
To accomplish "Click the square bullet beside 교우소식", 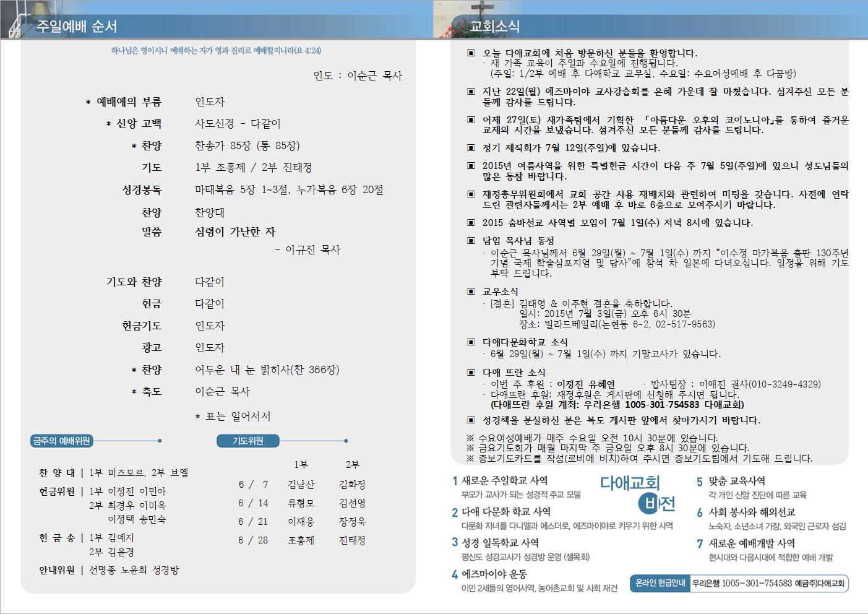I will click(471, 292).
